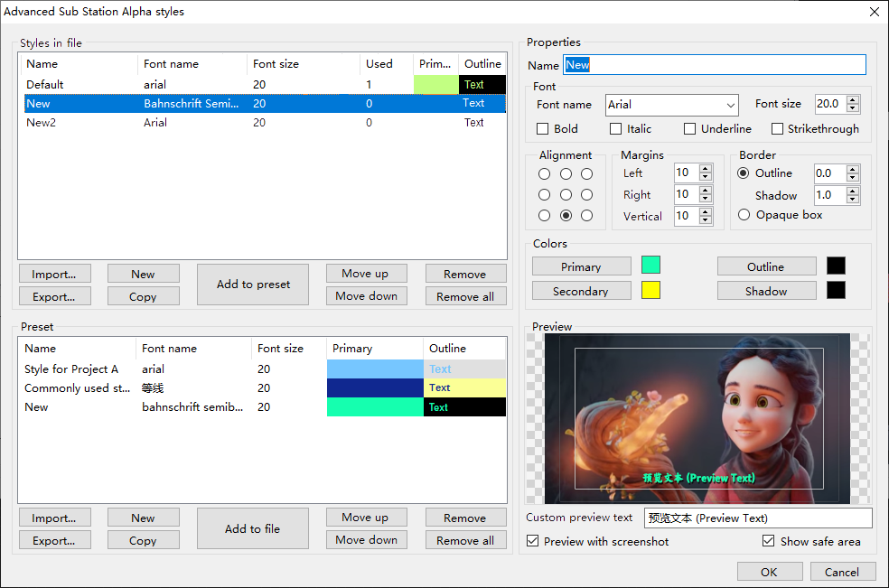Sort styles by Font name column header
Viewport: 889px width, 588px height.
pyautogui.click(x=192, y=64)
